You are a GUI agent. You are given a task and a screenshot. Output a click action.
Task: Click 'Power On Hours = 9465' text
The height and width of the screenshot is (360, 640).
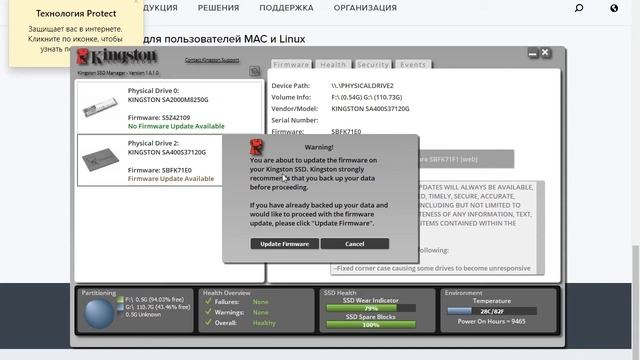491,321
